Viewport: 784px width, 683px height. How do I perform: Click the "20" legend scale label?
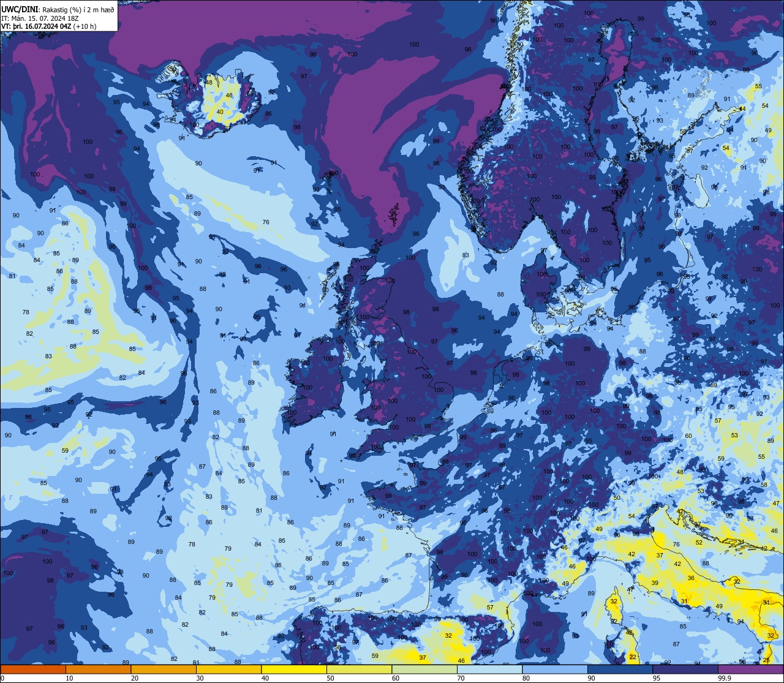[x=135, y=678]
